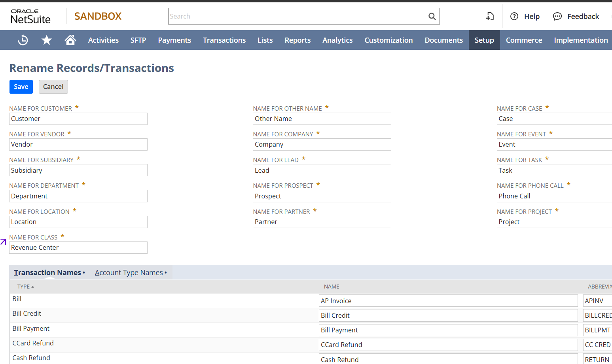Select the Transaction Names tab

[47, 273]
